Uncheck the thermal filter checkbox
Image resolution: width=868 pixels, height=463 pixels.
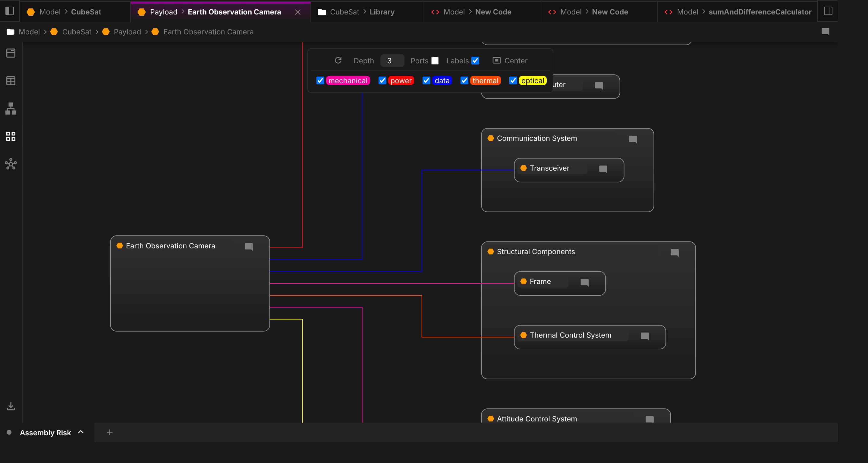point(464,80)
